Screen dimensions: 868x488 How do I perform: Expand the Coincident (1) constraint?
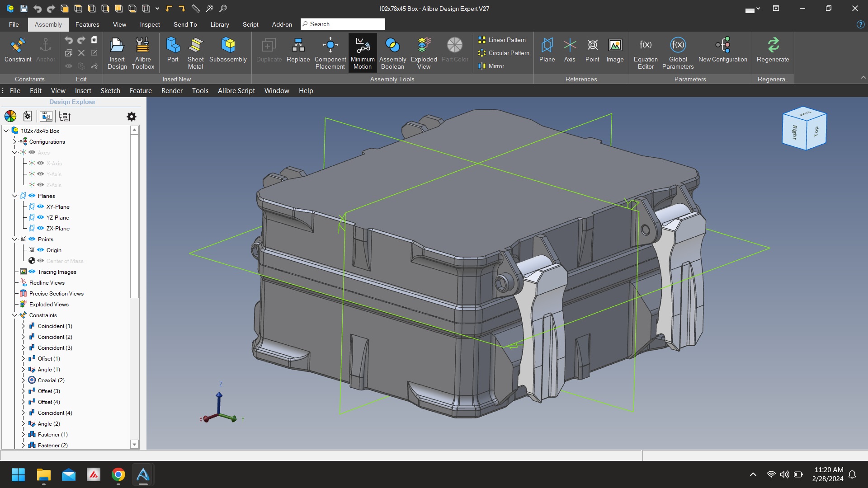coord(23,326)
